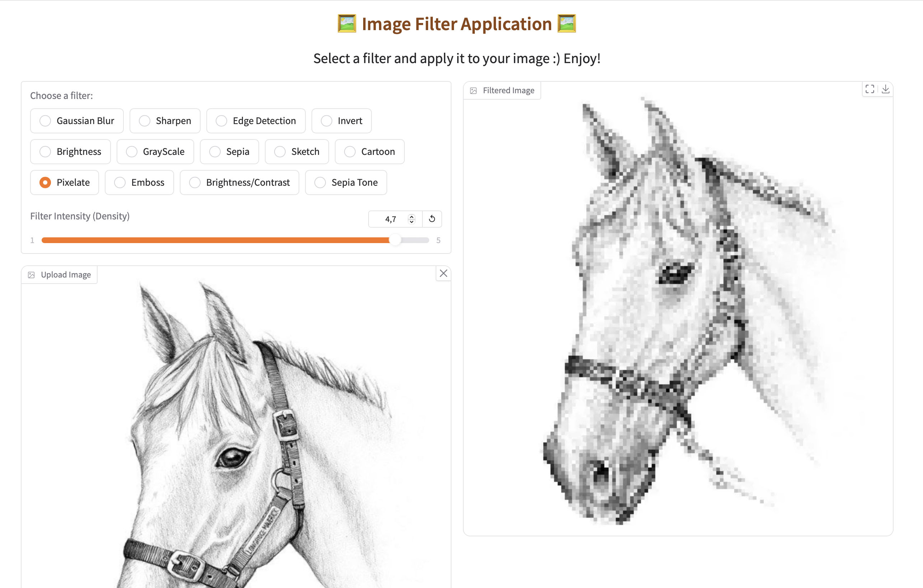Viewport: 923px width, 588px height.
Task: View the Filtered Image in fullscreen
Action: coord(870,89)
